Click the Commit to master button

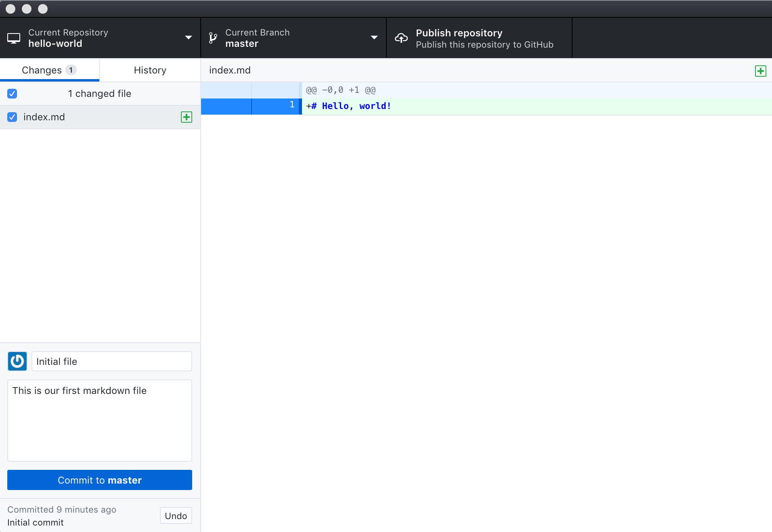pyautogui.click(x=99, y=480)
